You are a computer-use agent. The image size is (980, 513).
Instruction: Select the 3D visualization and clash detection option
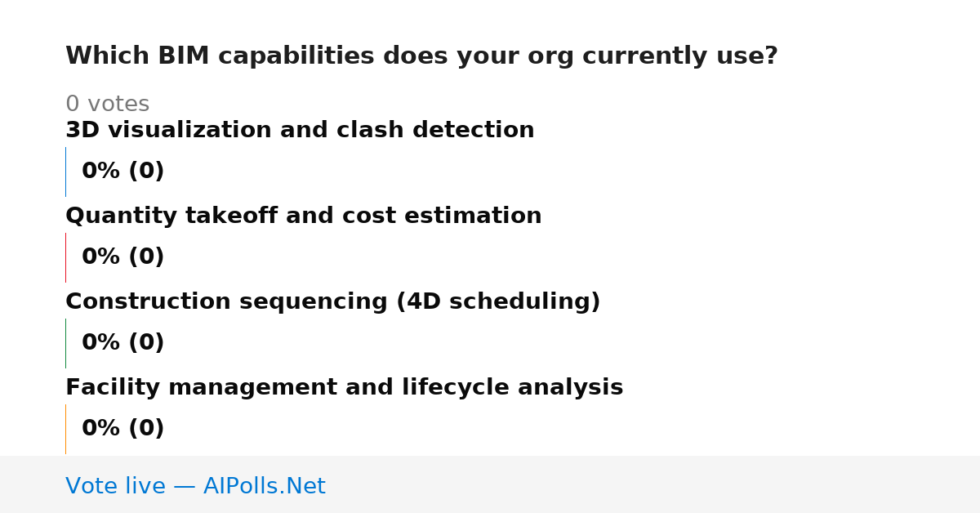tap(300, 130)
